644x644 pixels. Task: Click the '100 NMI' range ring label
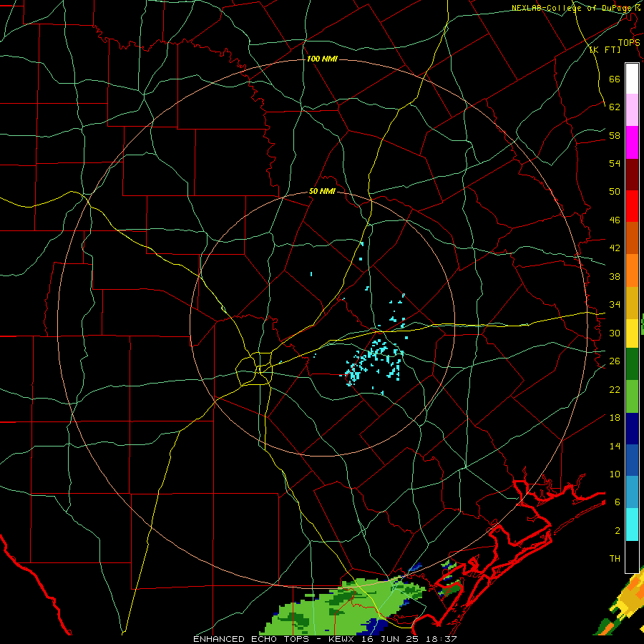[322, 59]
